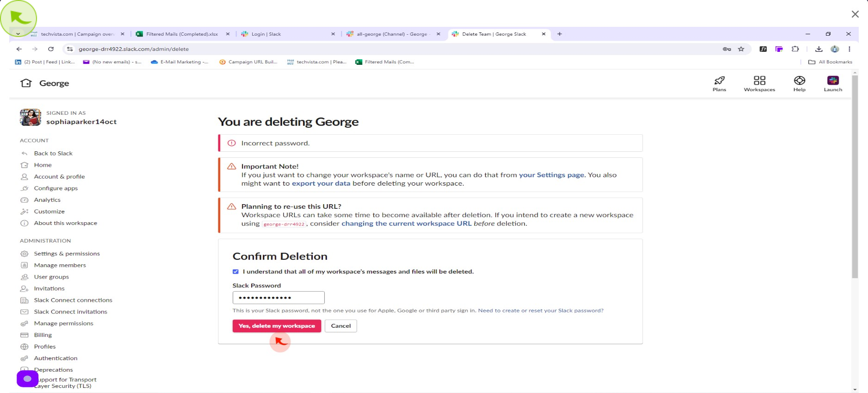Open About this workspace
Image resolution: width=868 pixels, height=393 pixels.
pyautogui.click(x=65, y=223)
